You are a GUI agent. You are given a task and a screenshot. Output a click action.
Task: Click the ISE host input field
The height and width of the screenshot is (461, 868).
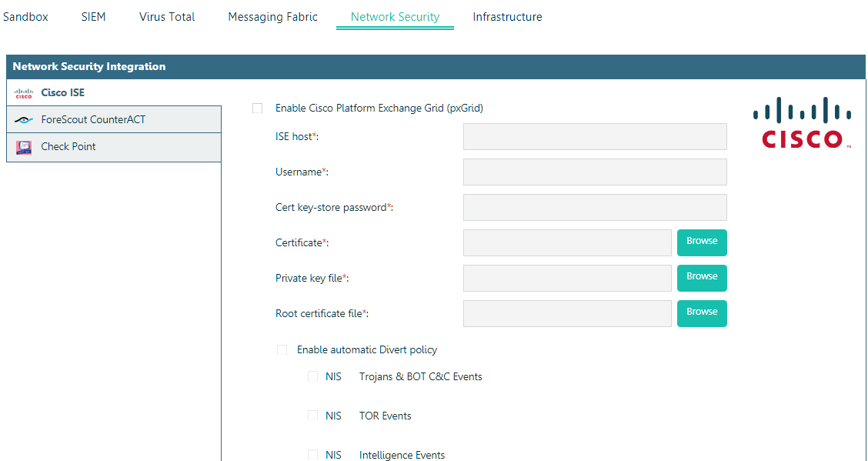click(x=595, y=136)
